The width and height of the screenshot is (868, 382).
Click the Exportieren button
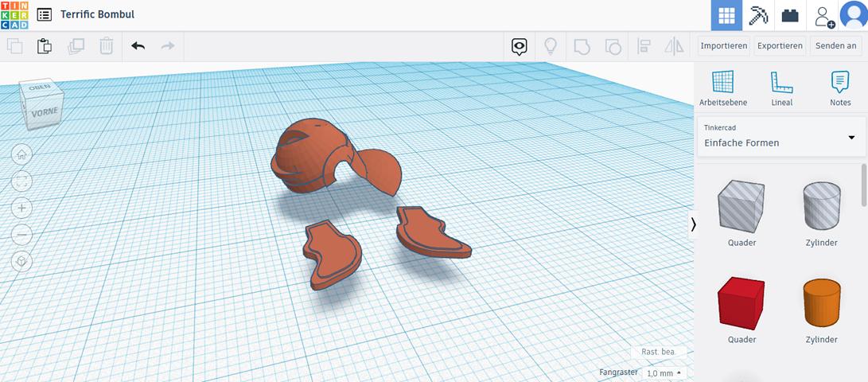tap(779, 46)
